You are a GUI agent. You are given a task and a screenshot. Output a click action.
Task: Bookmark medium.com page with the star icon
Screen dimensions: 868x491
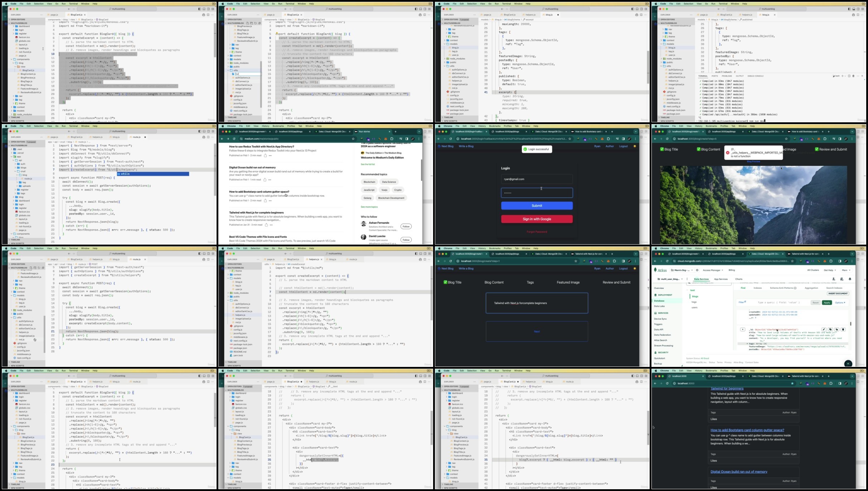[x=353, y=139]
